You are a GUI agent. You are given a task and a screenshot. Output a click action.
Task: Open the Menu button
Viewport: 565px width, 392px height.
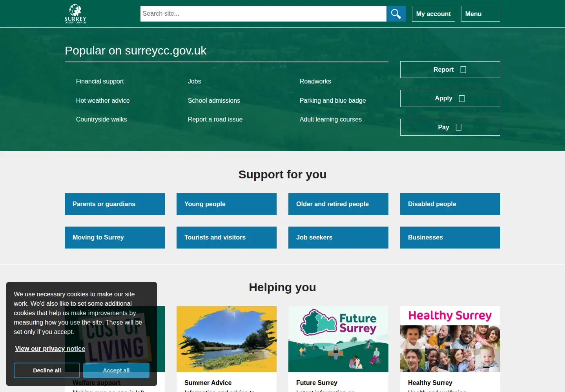point(480,14)
